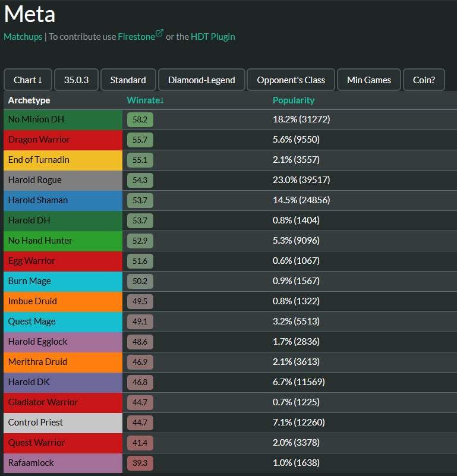Image resolution: width=457 pixels, height=476 pixels.
Task: Select the Imbue Druid archetype
Action: coord(63,301)
